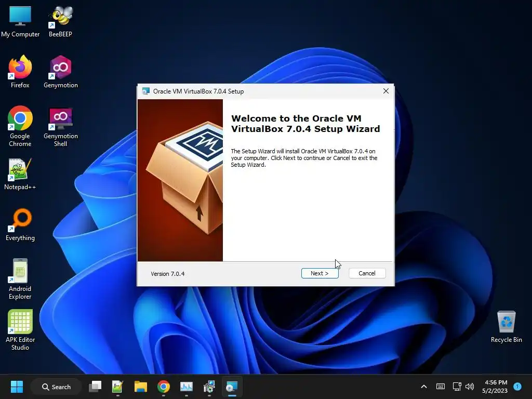The image size is (532, 399).
Task: Close the Oracle VM VirtualBox Setup window
Action: pyautogui.click(x=386, y=91)
